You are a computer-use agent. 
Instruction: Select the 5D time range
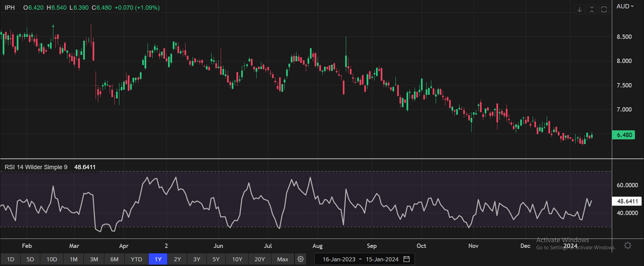(x=30, y=259)
